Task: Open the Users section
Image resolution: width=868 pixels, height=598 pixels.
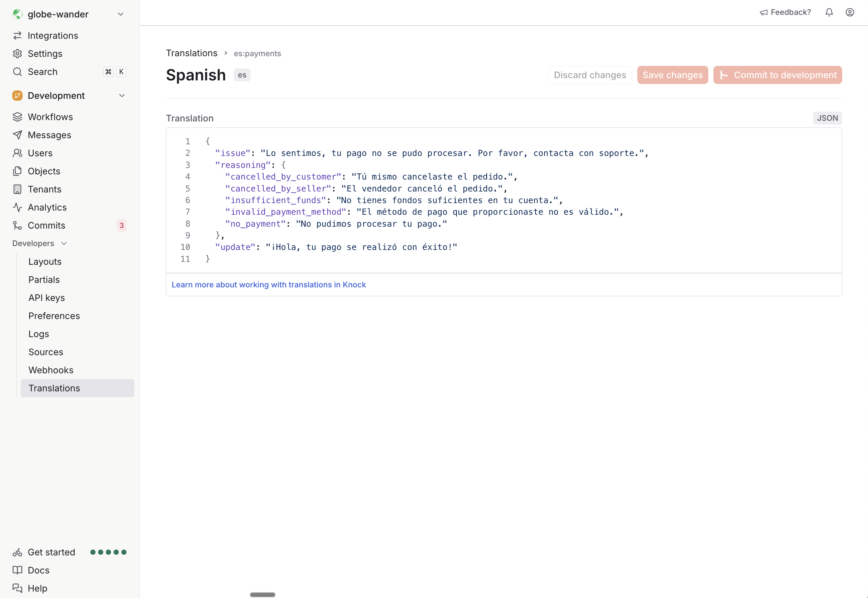Action: 40,153
